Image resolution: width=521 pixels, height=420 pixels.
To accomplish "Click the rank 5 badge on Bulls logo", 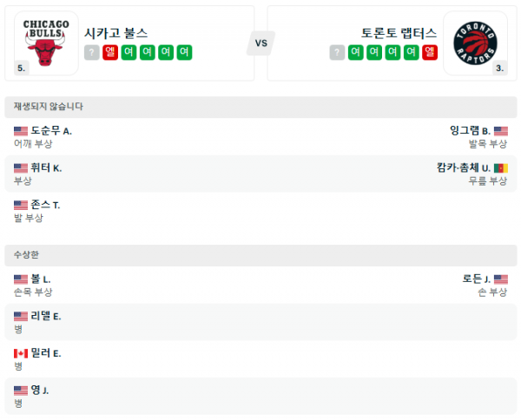I will pyautogui.click(x=21, y=68).
